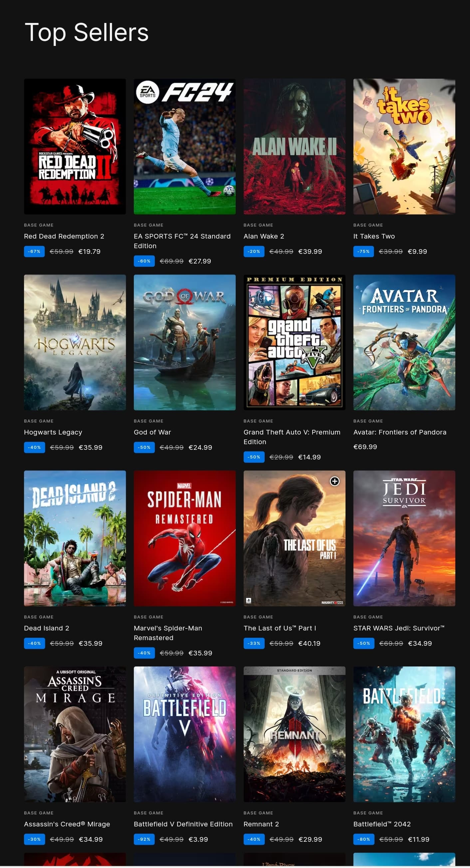Select the It Takes Two cover art
The width and height of the screenshot is (470, 868).
click(404, 147)
